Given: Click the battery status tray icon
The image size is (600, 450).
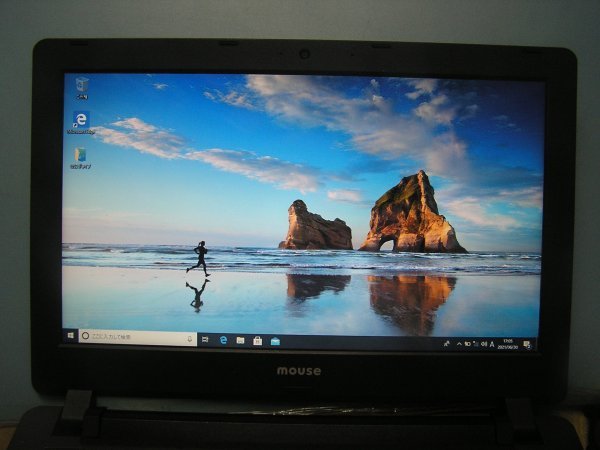Looking at the screenshot, I should 468,344.
